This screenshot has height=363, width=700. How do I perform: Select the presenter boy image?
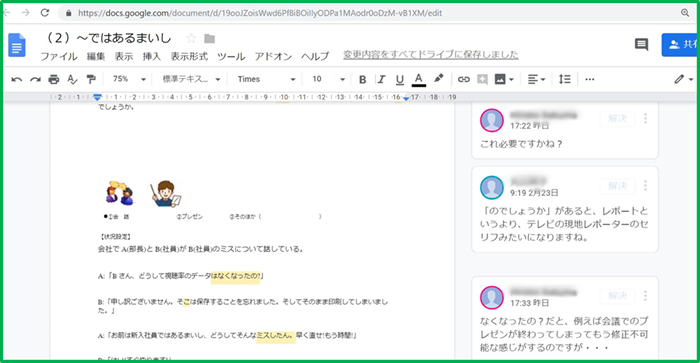click(166, 194)
